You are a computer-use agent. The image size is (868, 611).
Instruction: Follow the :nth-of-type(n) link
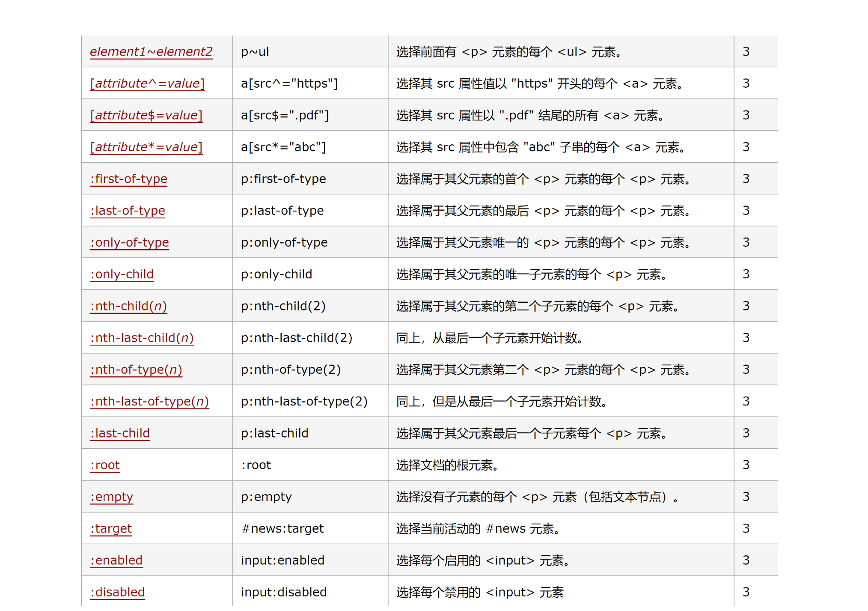[136, 370]
